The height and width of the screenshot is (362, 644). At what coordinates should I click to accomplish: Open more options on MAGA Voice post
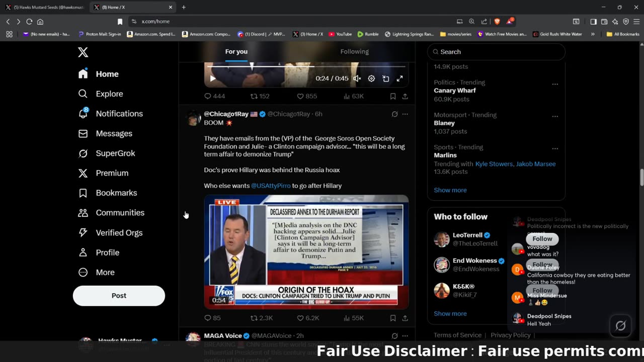[x=405, y=336]
